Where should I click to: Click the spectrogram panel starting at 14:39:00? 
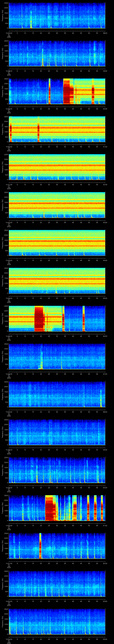[x=57, y=91]
